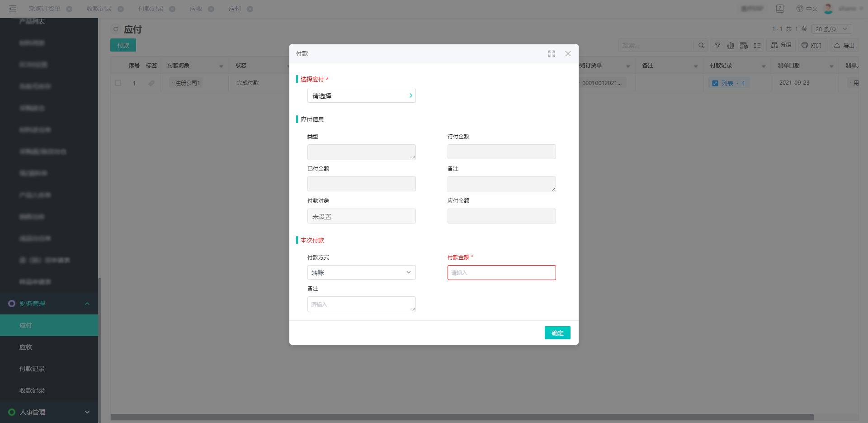Click the 完成付款 status cell
Viewport: 868px width, 423px height.
click(x=248, y=83)
